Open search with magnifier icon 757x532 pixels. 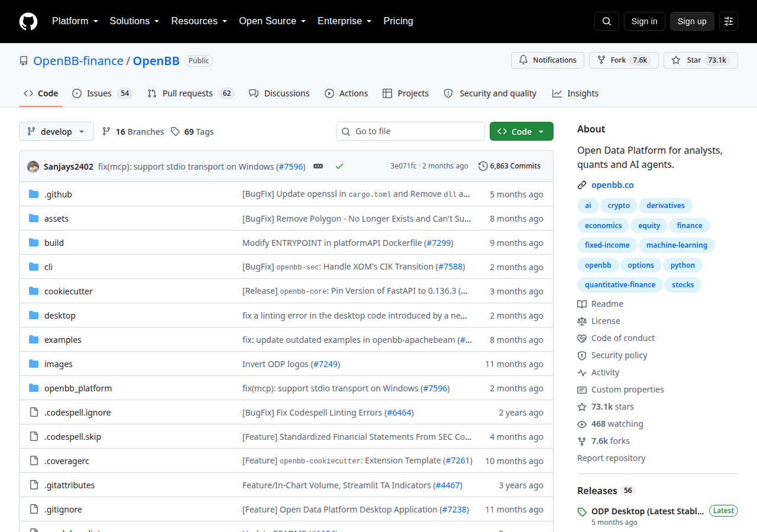point(607,21)
